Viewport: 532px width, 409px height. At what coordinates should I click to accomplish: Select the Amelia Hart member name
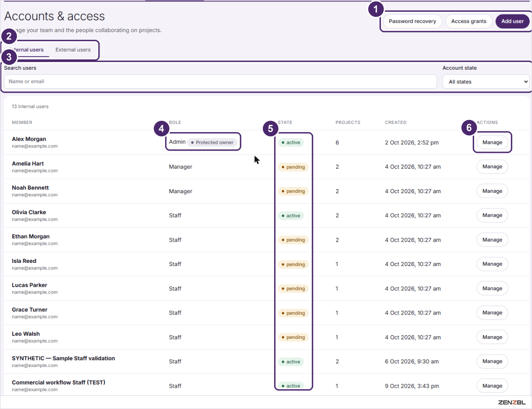click(x=28, y=164)
